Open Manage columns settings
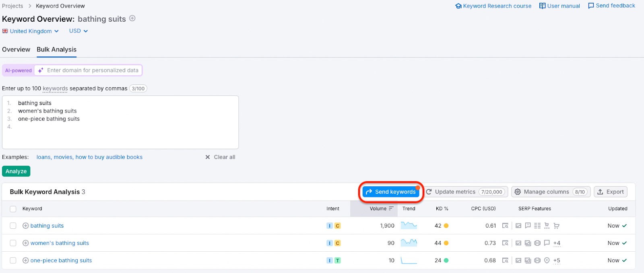 [x=551, y=192]
